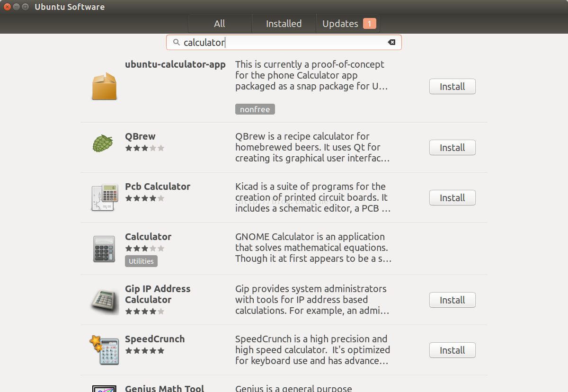This screenshot has width=568, height=392.
Task: Click the "Pcb Calculator" app name
Action: click(x=158, y=187)
